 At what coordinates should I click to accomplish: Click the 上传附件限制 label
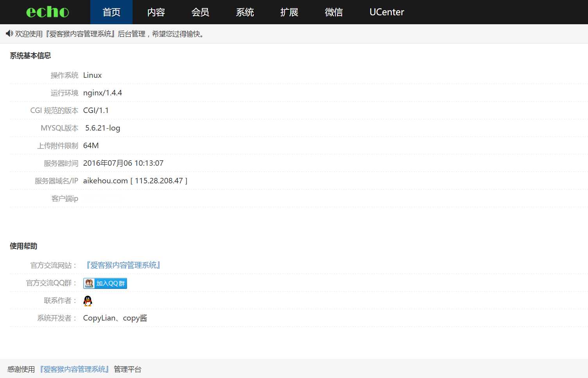point(58,145)
